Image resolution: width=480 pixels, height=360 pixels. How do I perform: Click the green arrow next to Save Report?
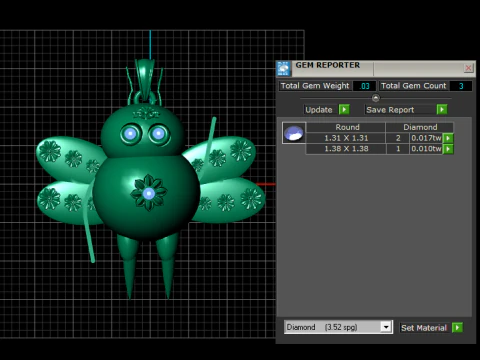tap(442, 109)
